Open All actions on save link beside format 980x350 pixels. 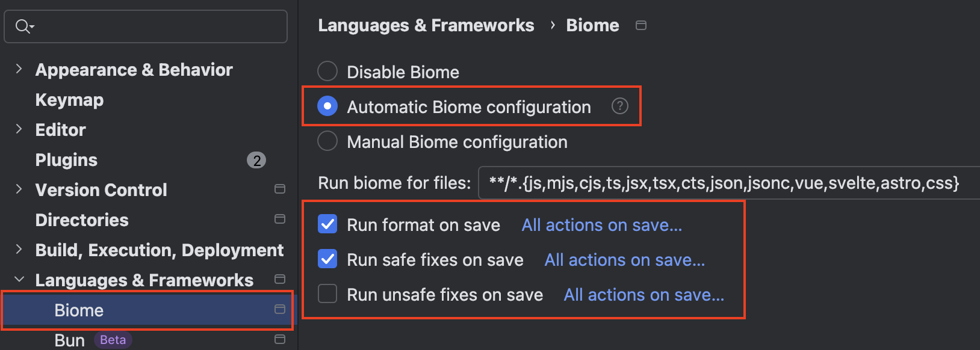click(x=602, y=225)
